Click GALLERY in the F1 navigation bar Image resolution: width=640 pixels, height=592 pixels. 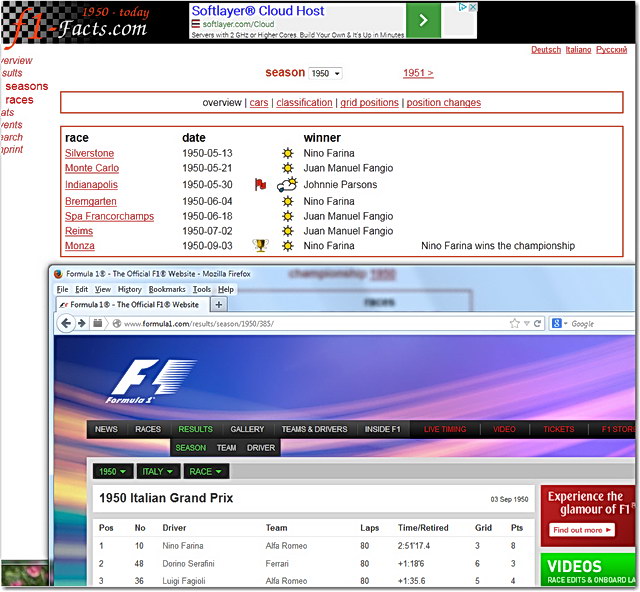[247, 429]
